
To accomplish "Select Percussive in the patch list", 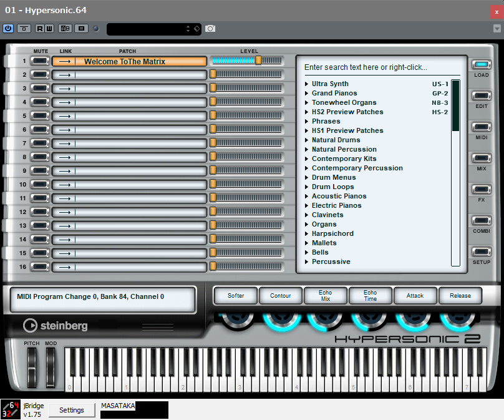I will [331, 261].
